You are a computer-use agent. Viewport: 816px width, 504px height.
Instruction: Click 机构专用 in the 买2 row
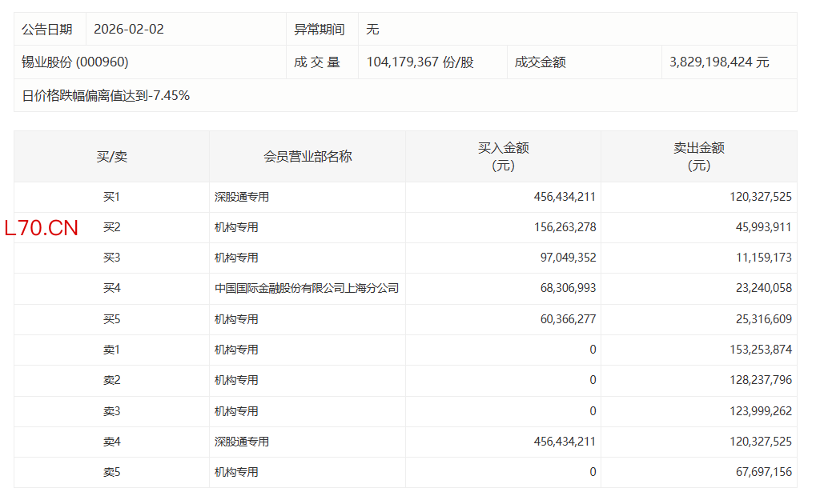[x=236, y=227]
